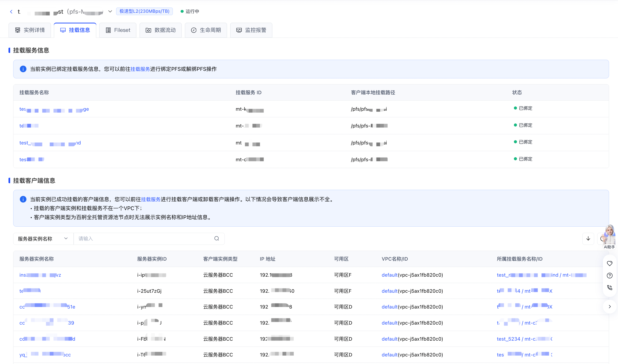The width and height of the screenshot is (618, 364).
Task: Go back using the left arrow icon
Action: 11,12
